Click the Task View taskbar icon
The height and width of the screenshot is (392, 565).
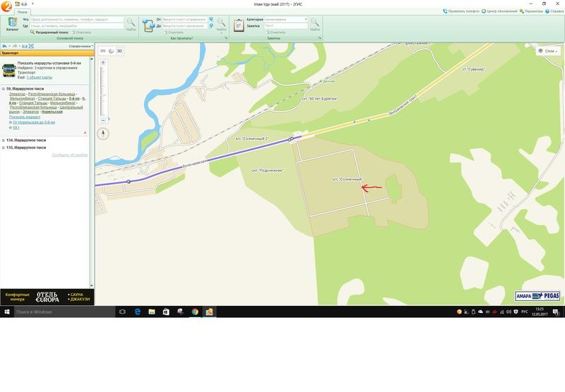click(x=122, y=312)
